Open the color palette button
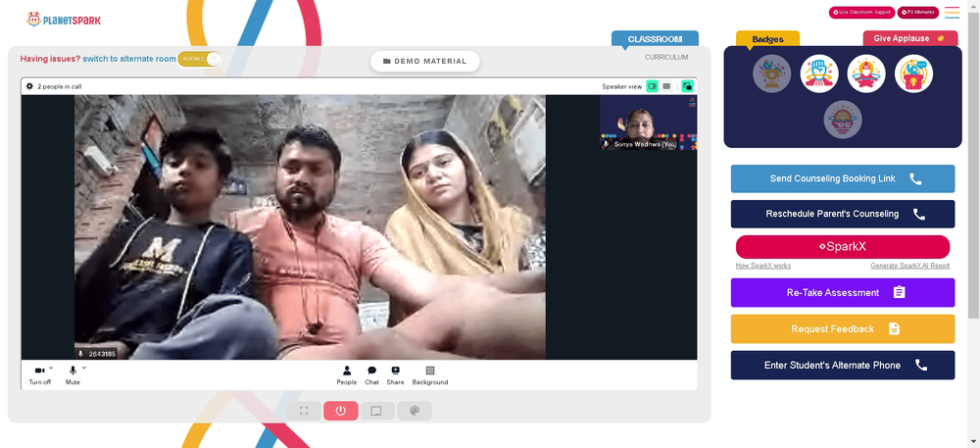 tap(415, 411)
